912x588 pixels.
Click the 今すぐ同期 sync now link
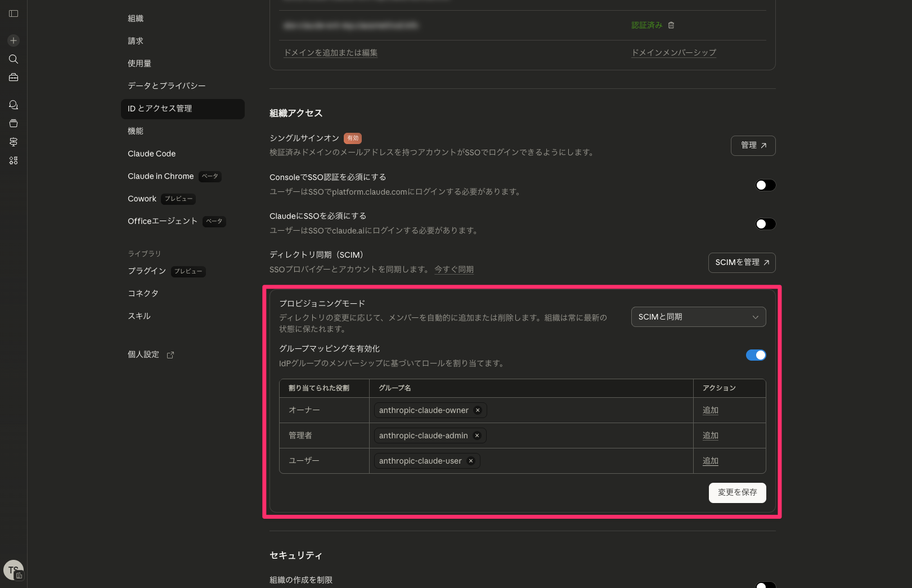454,270
